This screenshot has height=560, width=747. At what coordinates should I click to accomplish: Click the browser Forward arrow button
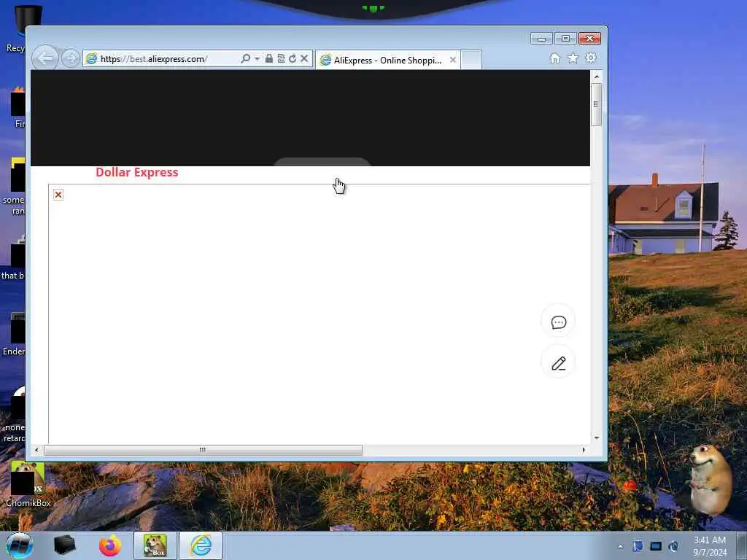click(x=71, y=58)
